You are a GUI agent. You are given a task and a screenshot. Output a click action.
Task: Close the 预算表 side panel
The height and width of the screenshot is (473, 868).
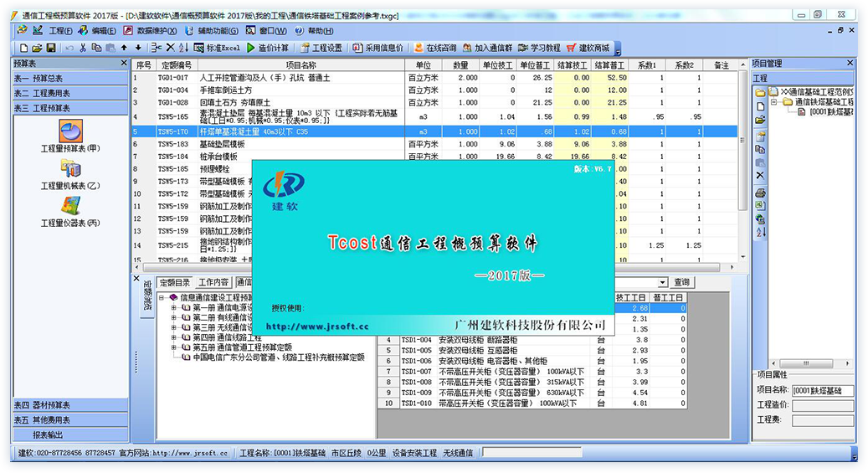coord(124,63)
